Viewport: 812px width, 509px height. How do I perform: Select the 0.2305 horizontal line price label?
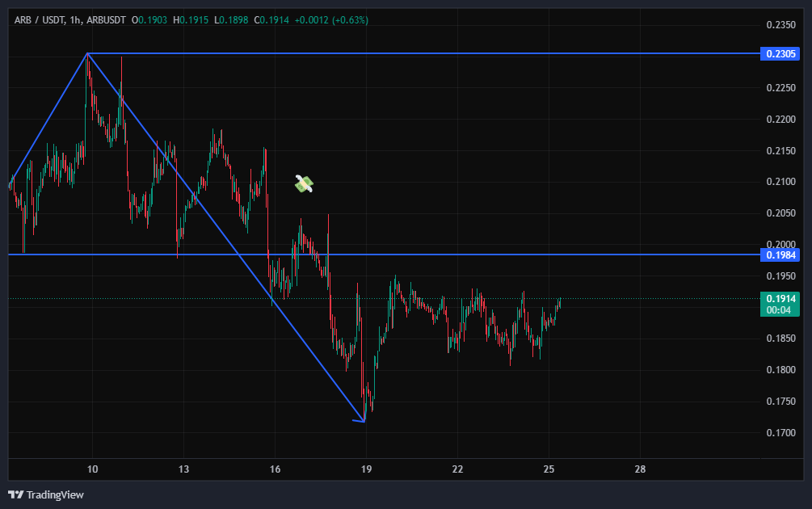coord(780,54)
